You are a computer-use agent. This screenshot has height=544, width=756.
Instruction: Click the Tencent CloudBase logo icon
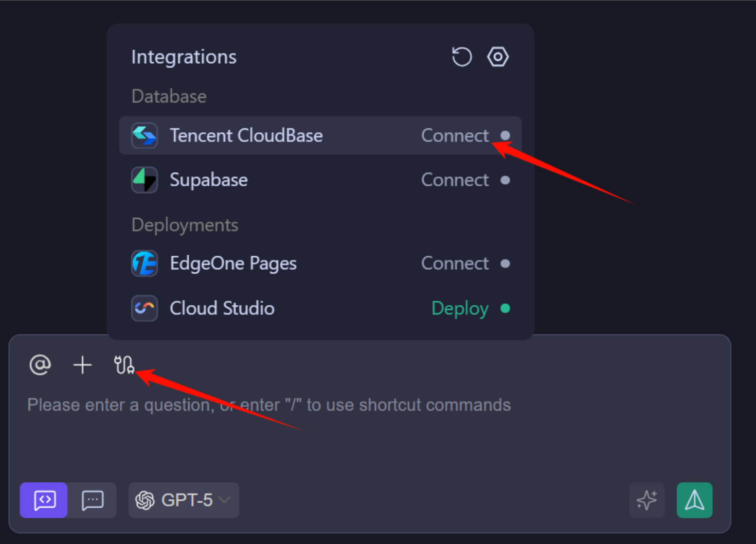144,136
